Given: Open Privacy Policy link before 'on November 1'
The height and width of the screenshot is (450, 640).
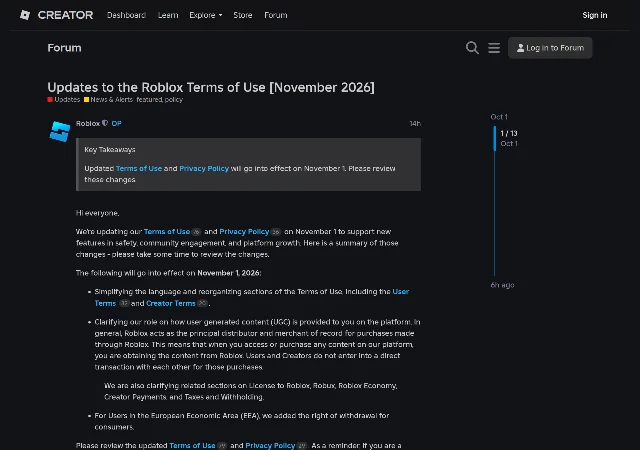Looking at the screenshot, I should point(244,232).
